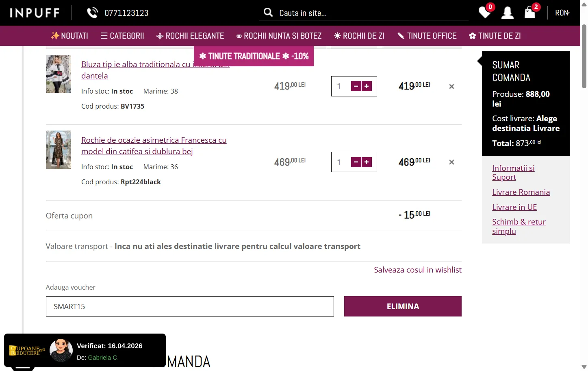This screenshot has height=371, width=588.
Task: Click the Elimina voucher button
Action: (x=403, y=306)
